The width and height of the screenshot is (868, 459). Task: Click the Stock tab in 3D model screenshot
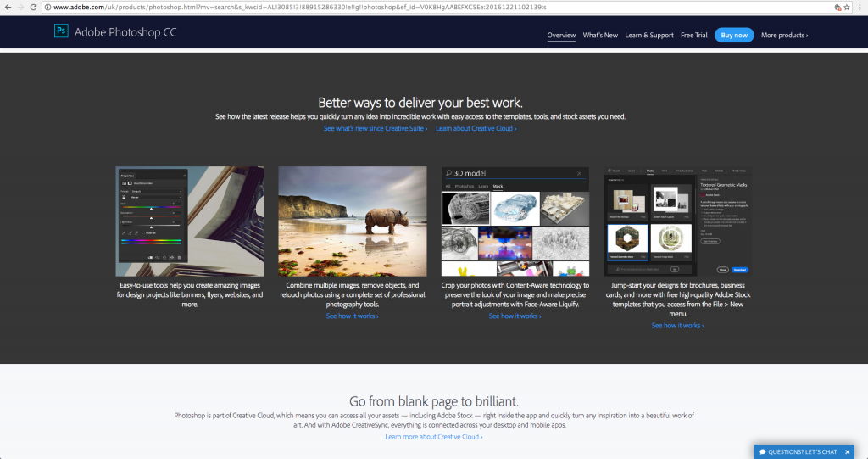click(x=498, y=187)
